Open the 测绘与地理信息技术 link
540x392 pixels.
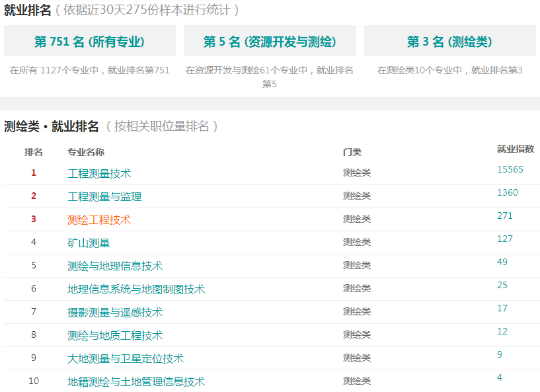pos(115,266)
